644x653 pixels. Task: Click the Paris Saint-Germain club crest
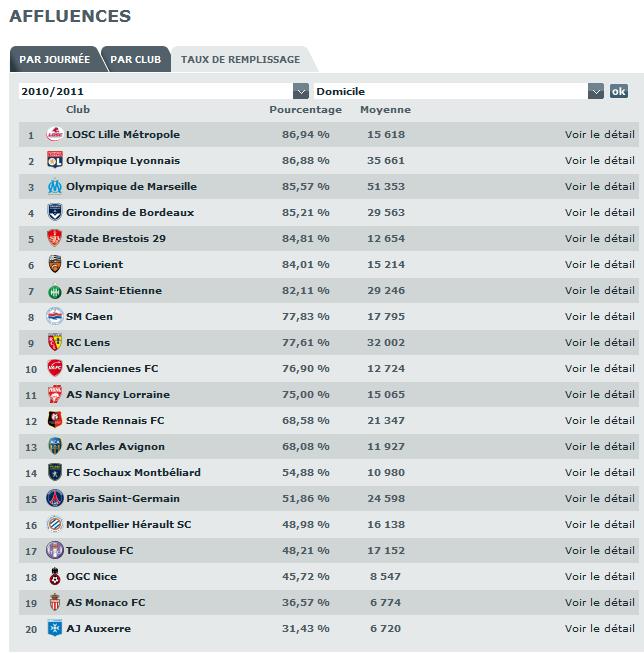point(55,499)
